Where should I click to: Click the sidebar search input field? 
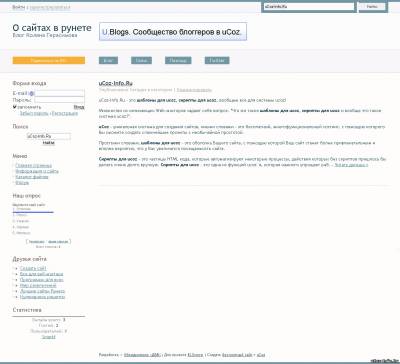pyautogui.click(x=49, y=136)
